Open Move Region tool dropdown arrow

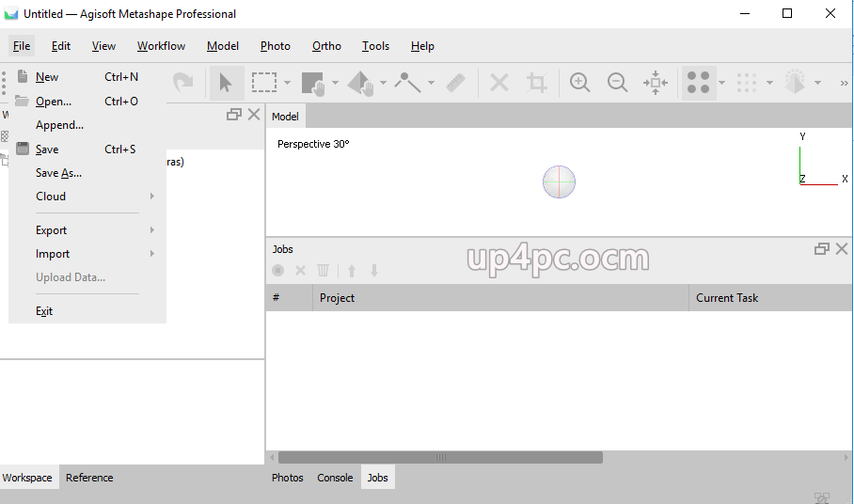coord(335,84)
